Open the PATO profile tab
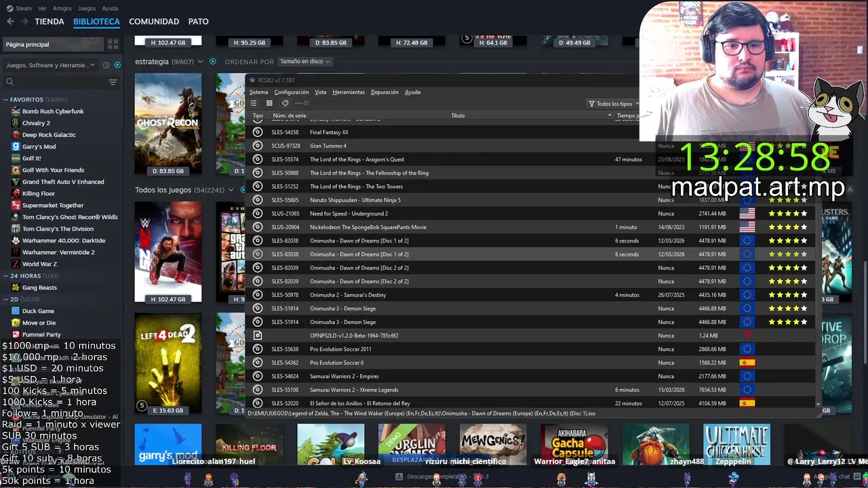The width and height of the screenshot is (868, 488). point(198,22)
